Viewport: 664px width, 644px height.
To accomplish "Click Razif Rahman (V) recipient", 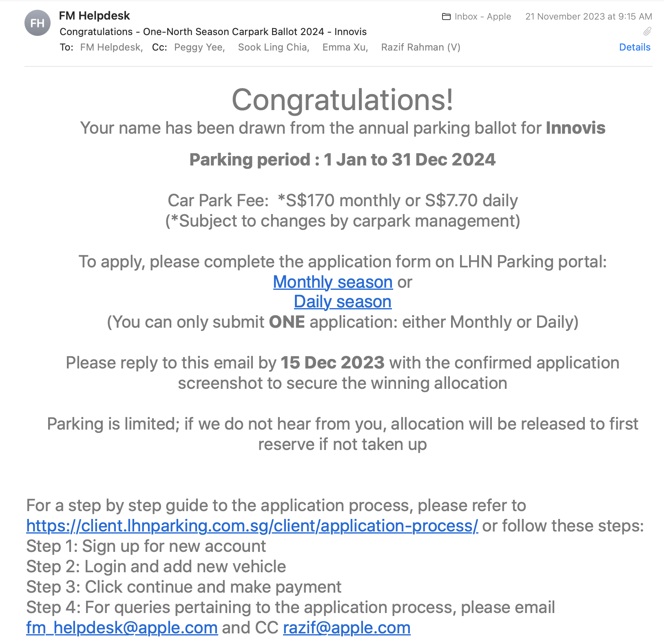I will tap(421, 47).
